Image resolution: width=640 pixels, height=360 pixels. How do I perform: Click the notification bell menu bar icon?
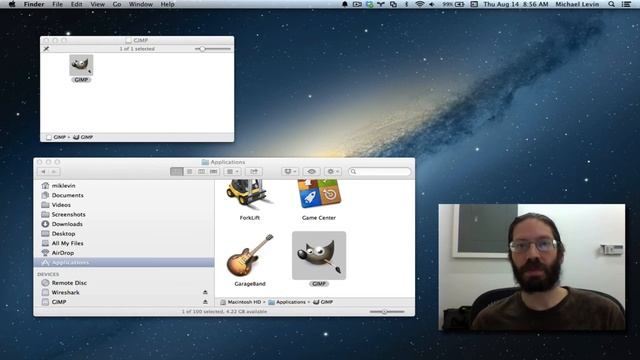[345, 4]
